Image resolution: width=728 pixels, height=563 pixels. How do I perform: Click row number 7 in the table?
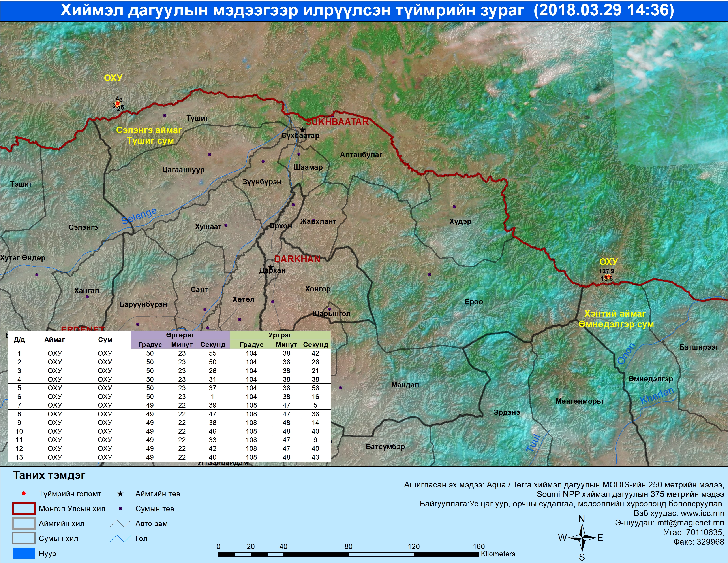[x=19, y=405]
